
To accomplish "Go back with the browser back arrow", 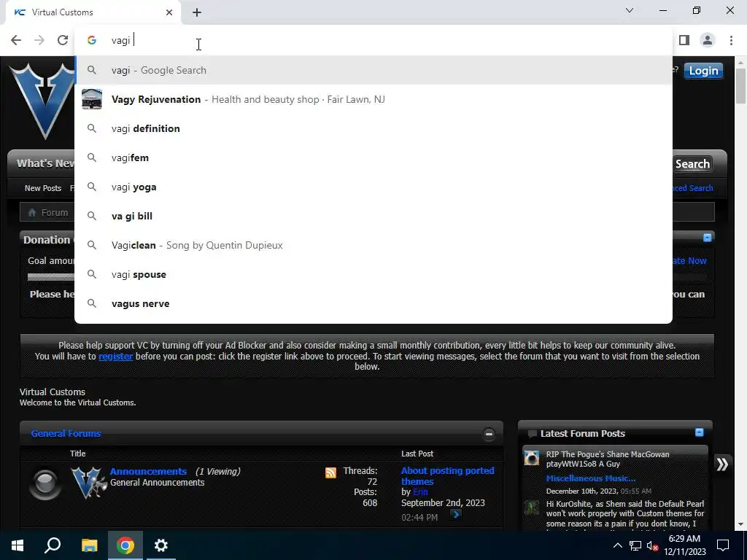I will point(16,40).
